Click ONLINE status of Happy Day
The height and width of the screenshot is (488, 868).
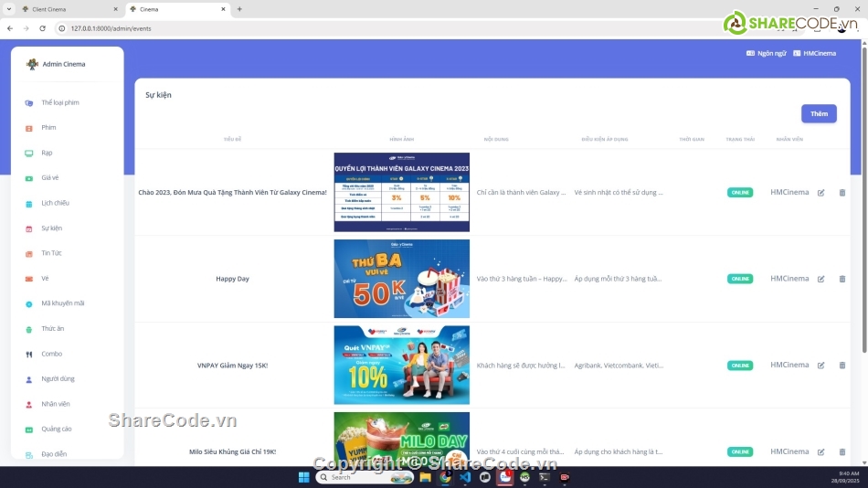(x=739, y=279)
